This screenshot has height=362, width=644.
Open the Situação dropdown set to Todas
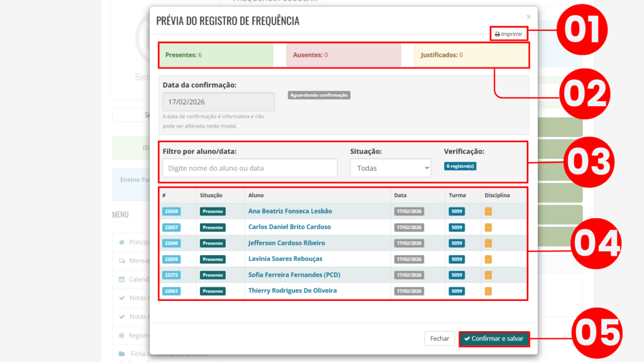[x=390, y=168]
